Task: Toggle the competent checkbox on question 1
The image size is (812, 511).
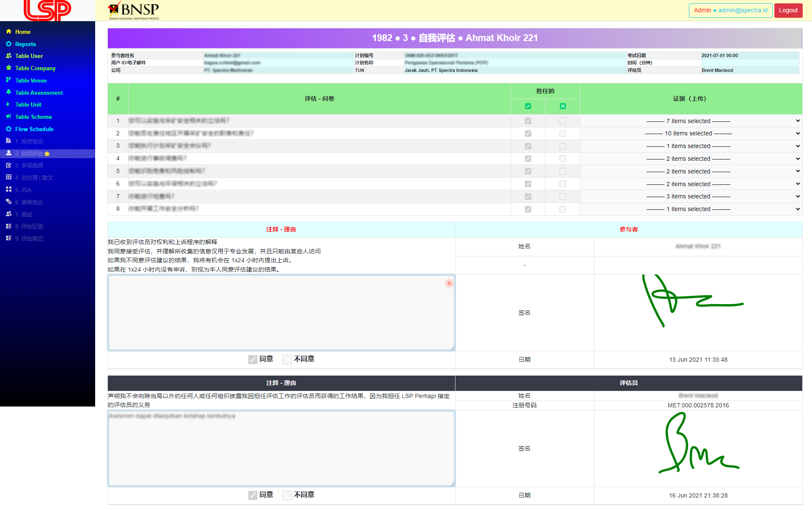Action: (x=528, y=121)
